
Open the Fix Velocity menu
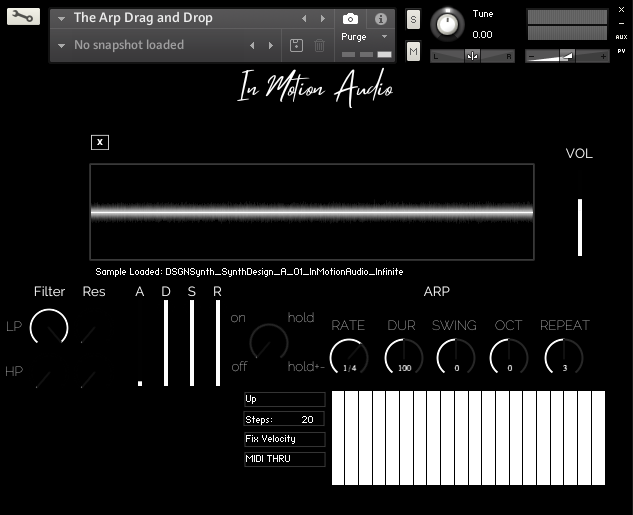[285, 439]
